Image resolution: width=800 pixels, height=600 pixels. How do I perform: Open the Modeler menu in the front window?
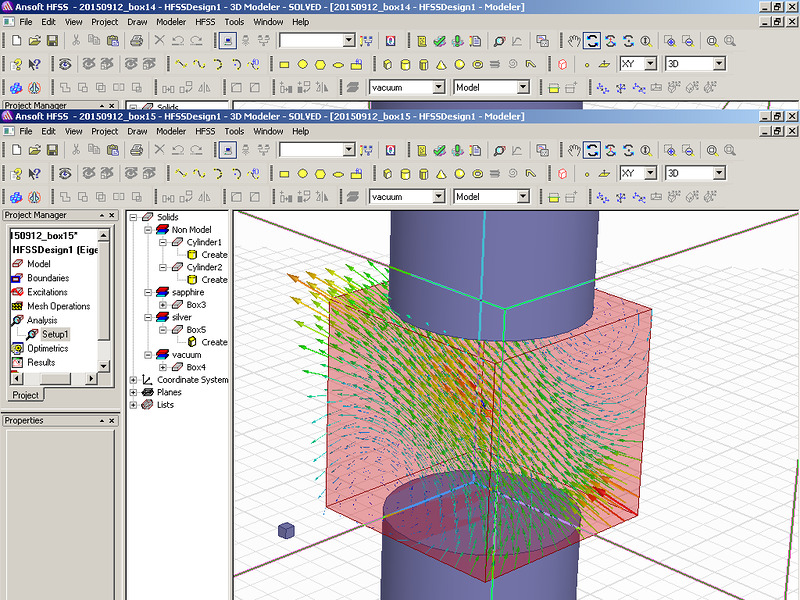click(x=170, y=131)
